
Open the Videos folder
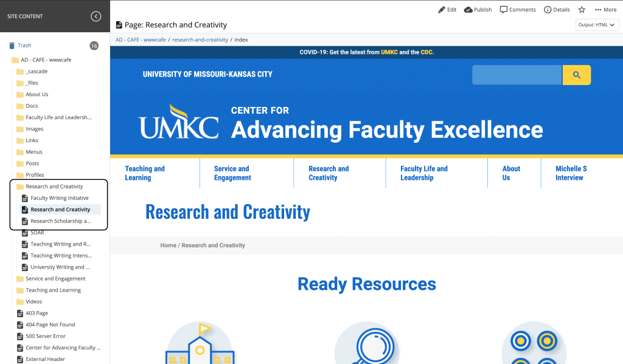(29, 301)
